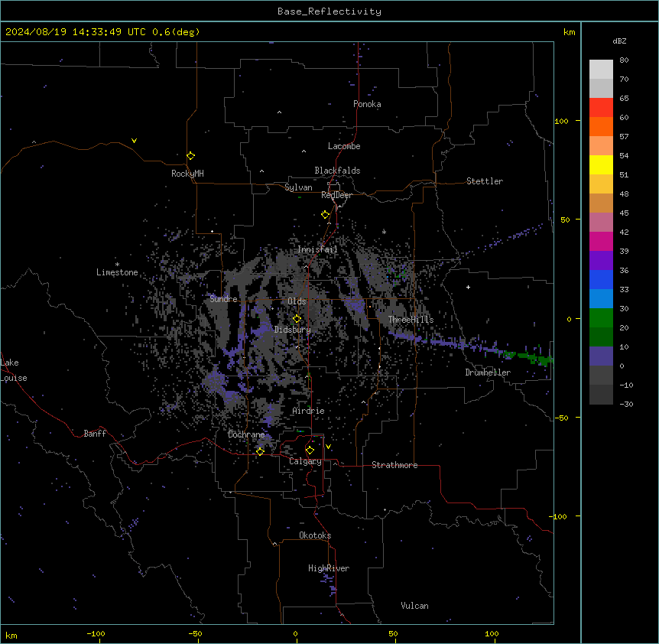659x644 pixels.
Task: Click the Sylvan map label
Action: [x=298, y=187]
